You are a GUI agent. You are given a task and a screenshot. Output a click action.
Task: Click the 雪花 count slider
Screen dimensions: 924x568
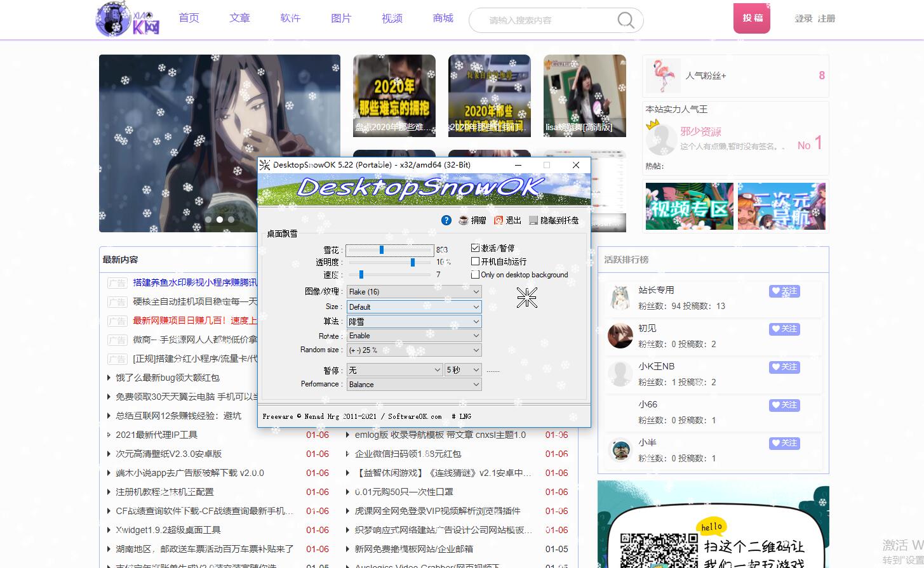[389, 249]
